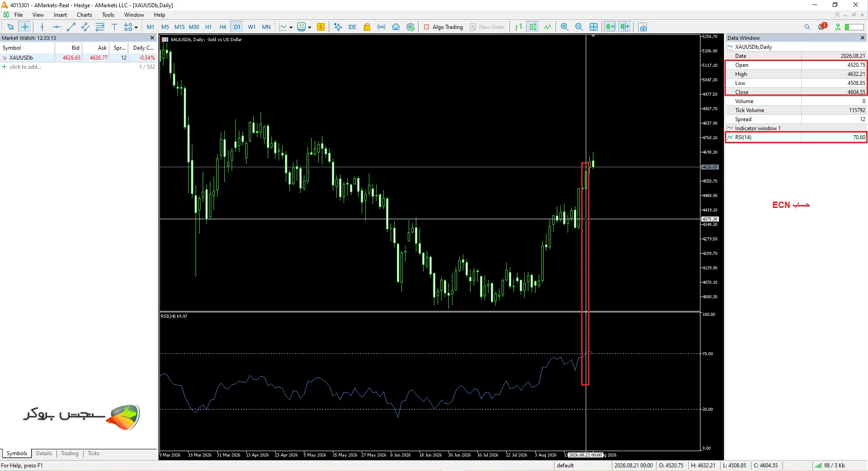Select the H4 timeframe button
This screenshot has height=471, width=868.
pos(223,27)
